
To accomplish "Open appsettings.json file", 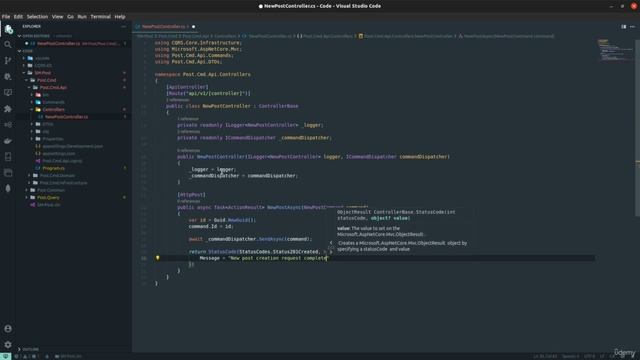I will tap(59, 153).
